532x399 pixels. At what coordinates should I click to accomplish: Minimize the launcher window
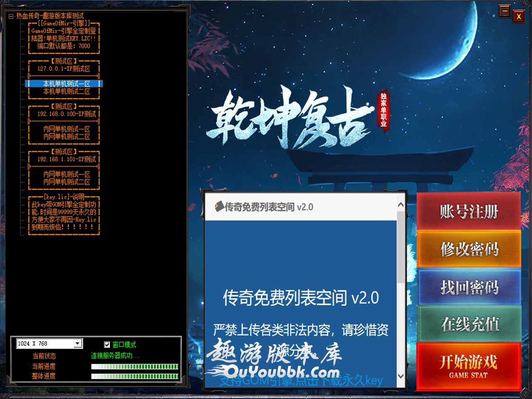point(505,11)
